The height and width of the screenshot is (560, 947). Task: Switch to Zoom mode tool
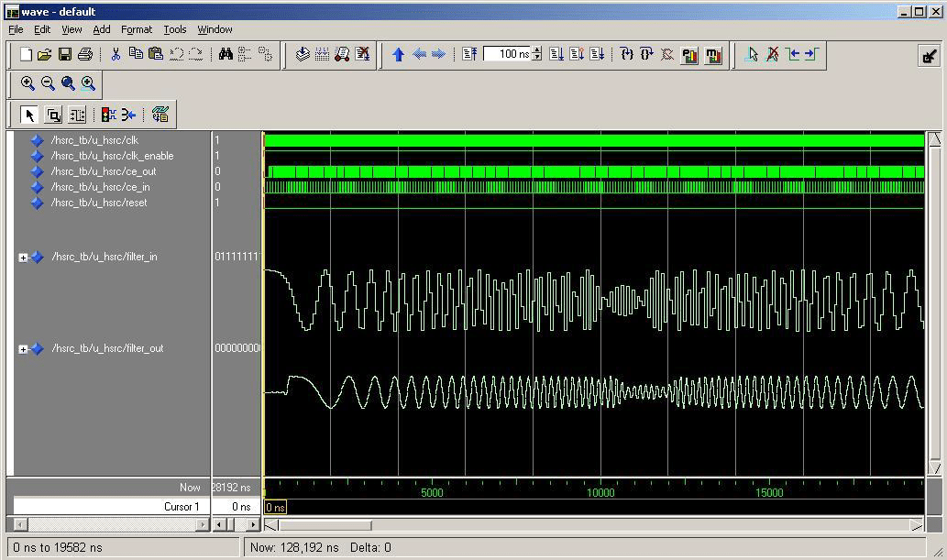[x=53, y=115]
